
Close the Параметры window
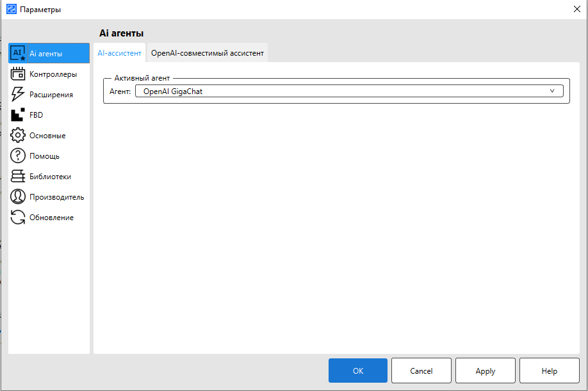(x=577, y=9)
